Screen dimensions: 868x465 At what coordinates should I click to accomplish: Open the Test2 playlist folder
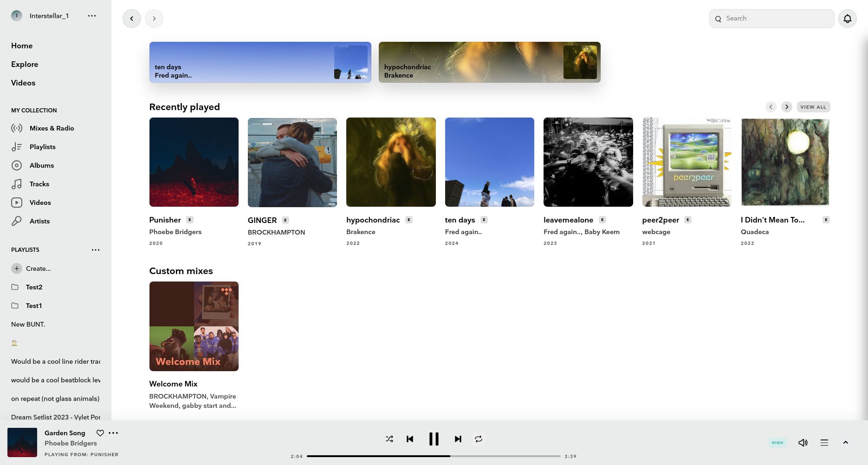[27, 287]
